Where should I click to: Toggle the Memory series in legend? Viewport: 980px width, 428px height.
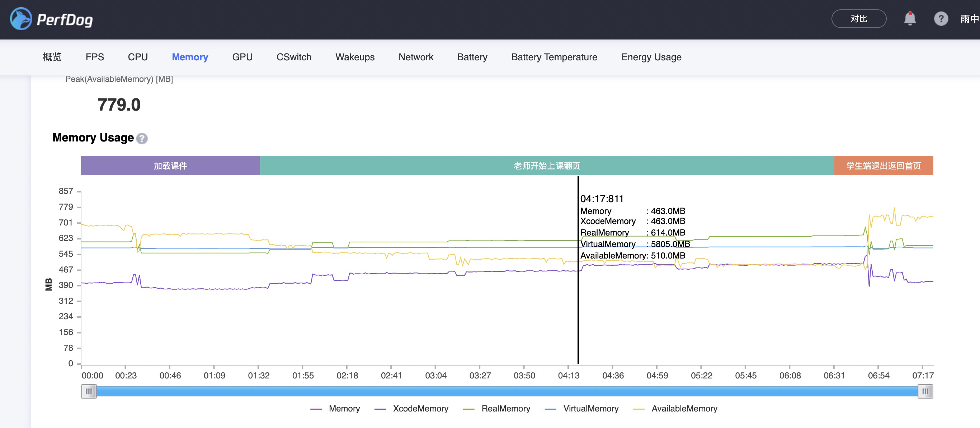pos(335,409)
